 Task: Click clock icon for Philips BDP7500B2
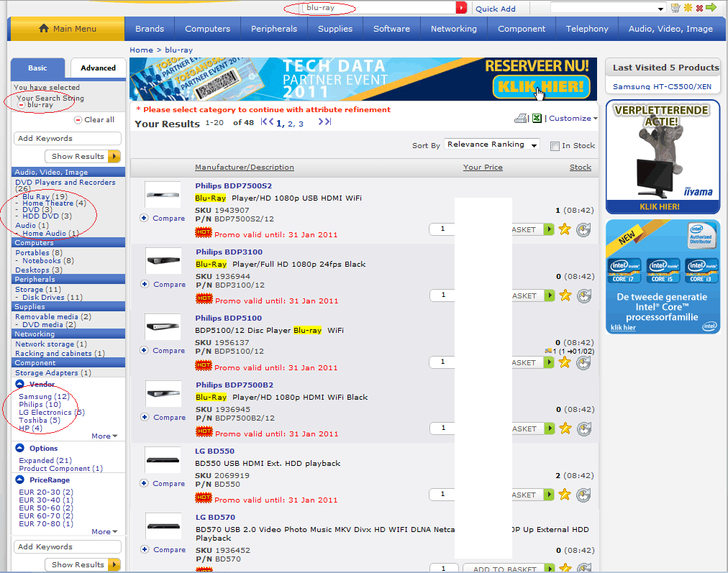[584, 428]
